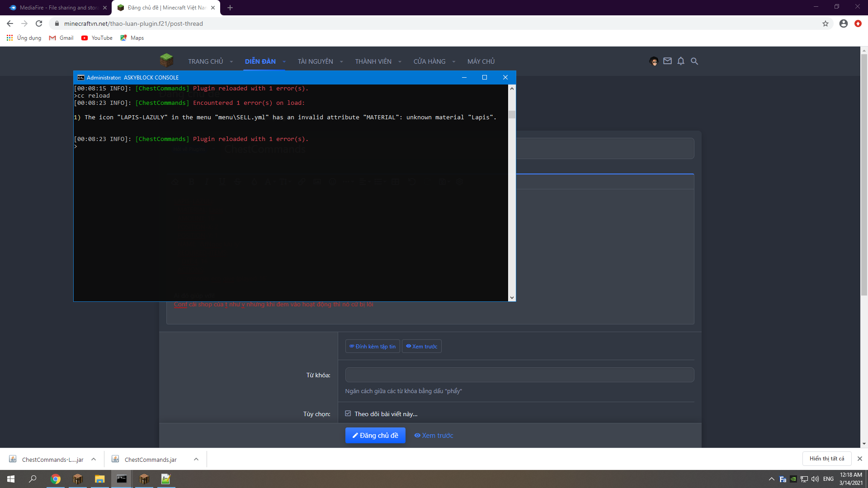Expand the ChestCommands.jar download chevron
868x488 pixels.
tap(196, 459)
